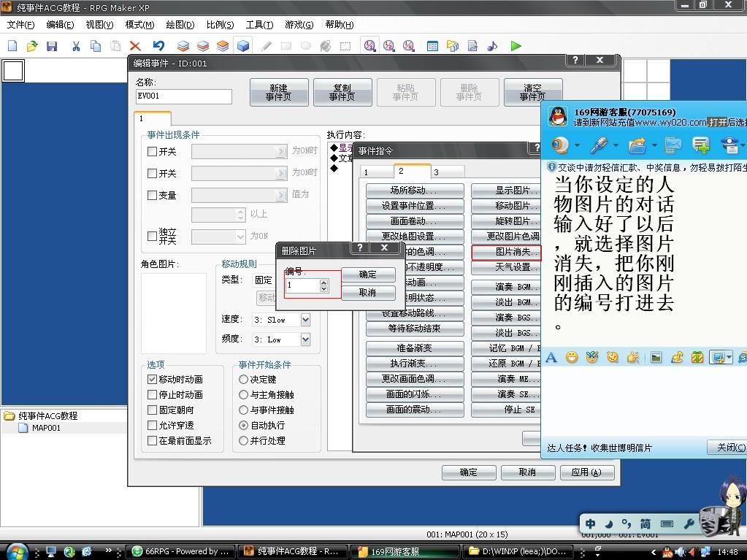This screenshot has height=560, width=747.
Task: Expand the arrow beside the QQ microphone icon
Action: coord(616,145)
